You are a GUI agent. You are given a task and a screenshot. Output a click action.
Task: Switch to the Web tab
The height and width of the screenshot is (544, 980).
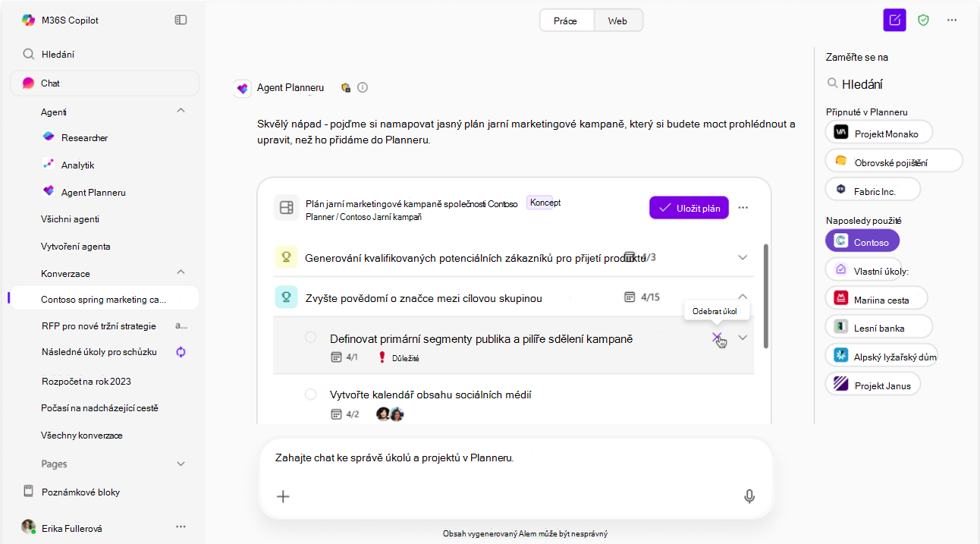[x=617, y=20]
